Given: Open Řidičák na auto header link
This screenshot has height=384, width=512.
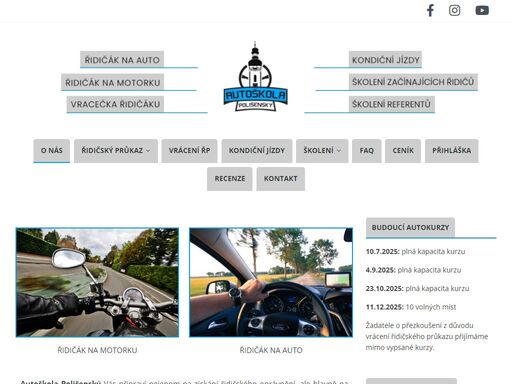Looking at the screenshot, I should pos(122,60).
